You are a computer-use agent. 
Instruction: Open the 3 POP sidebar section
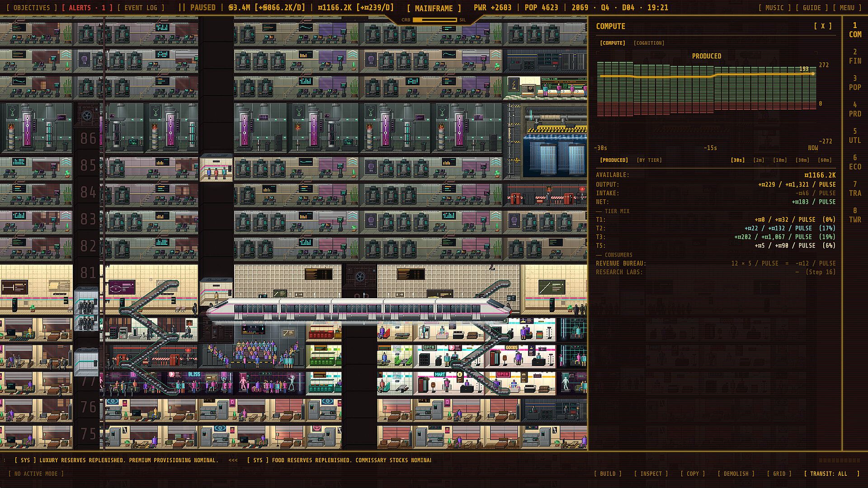[855, 83]
